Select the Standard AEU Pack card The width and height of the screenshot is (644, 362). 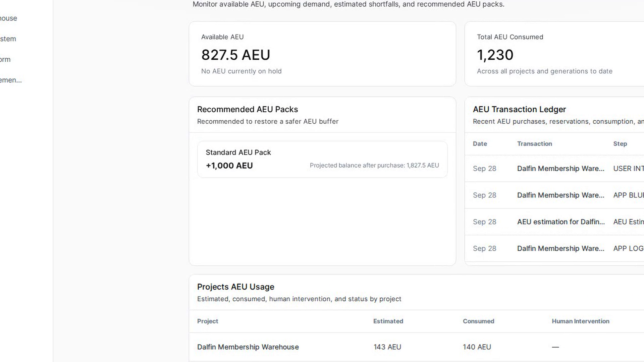[322, 159]
